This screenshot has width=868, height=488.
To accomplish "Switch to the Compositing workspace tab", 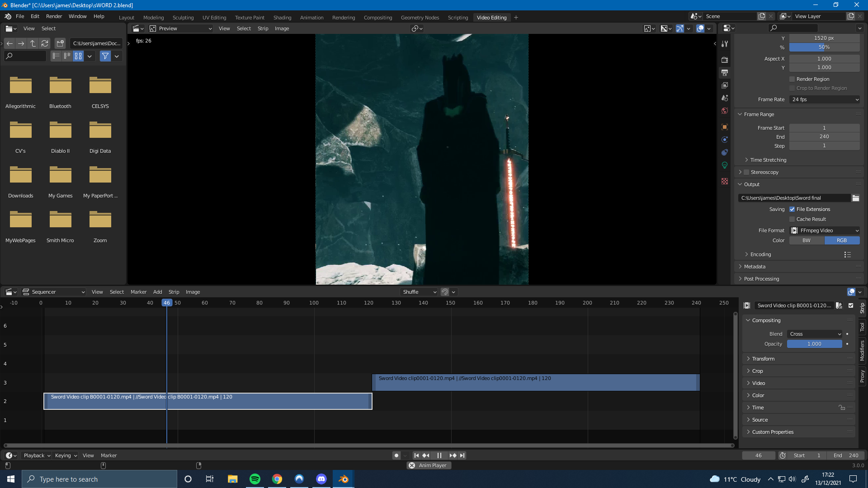I will click(x=378, y=18).
